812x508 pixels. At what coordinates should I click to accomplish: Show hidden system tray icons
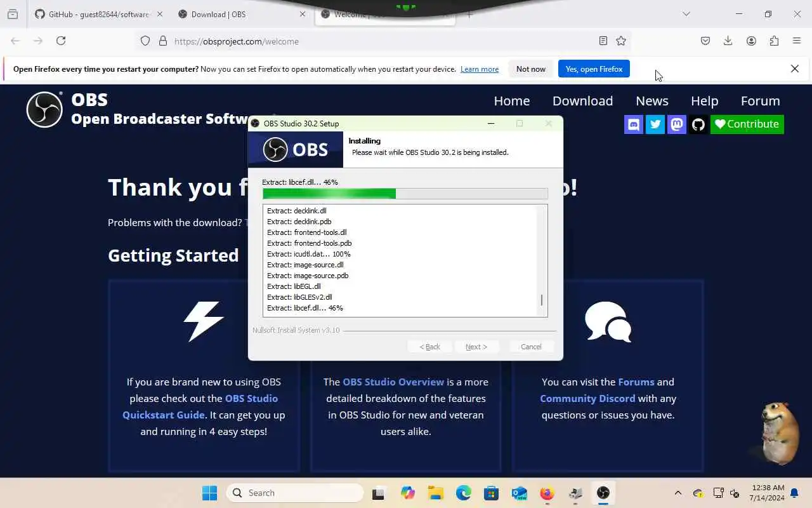[x=678, y=493]
